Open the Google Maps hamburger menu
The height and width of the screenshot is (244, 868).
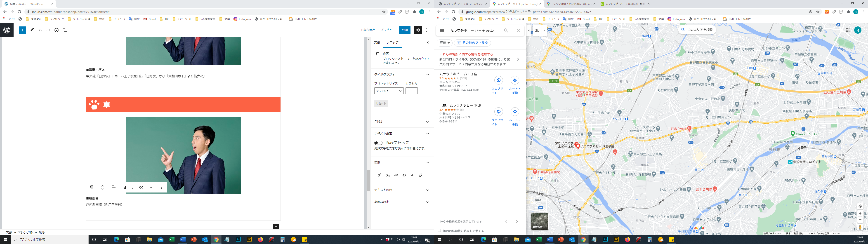(442, 30)
